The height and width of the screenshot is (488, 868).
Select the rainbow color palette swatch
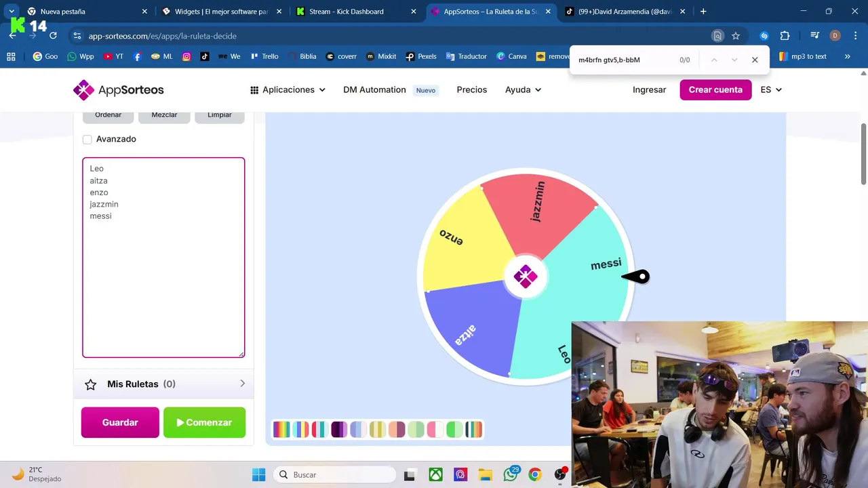[x=281, y=429]
